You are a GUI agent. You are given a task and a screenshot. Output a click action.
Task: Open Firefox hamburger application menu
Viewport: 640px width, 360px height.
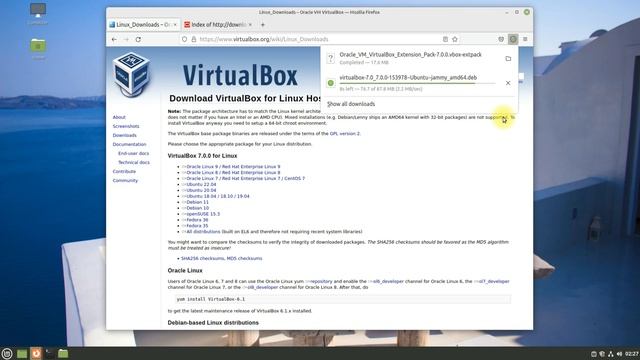pyautogui.click(x=525, y=39)
